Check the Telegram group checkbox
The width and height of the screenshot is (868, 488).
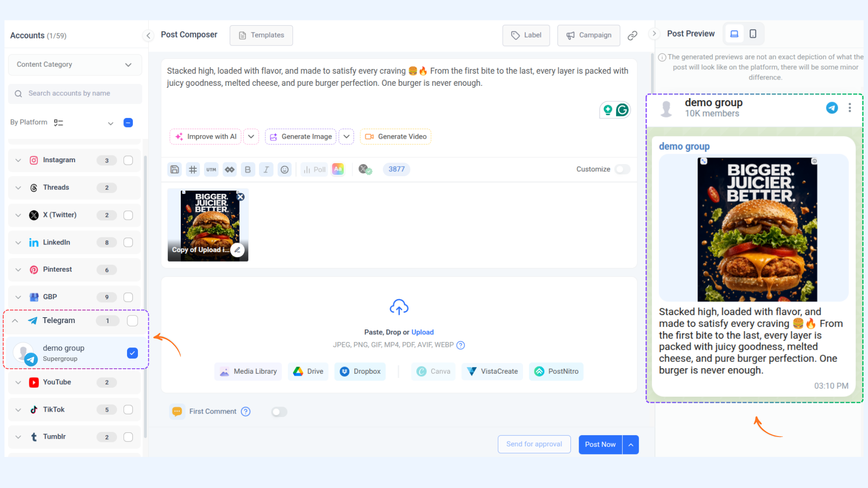tap(132, 321)
